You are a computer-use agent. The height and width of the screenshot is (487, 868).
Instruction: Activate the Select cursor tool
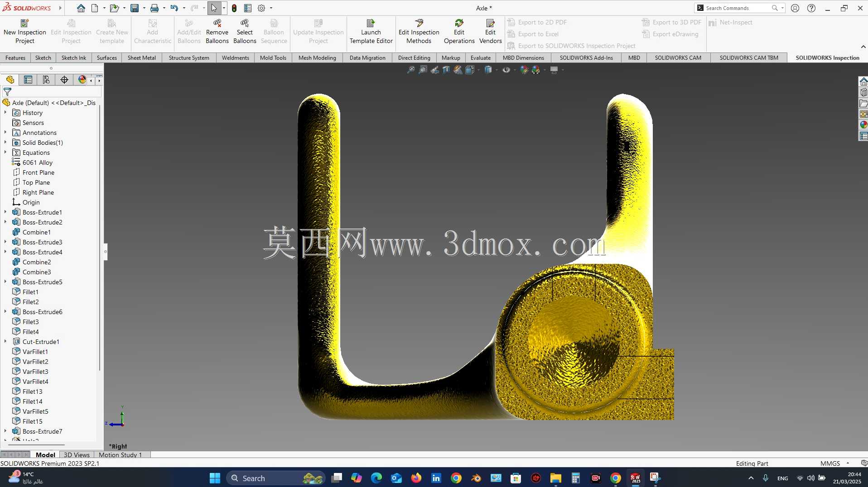pyautogui.click(x=214, y=8)
